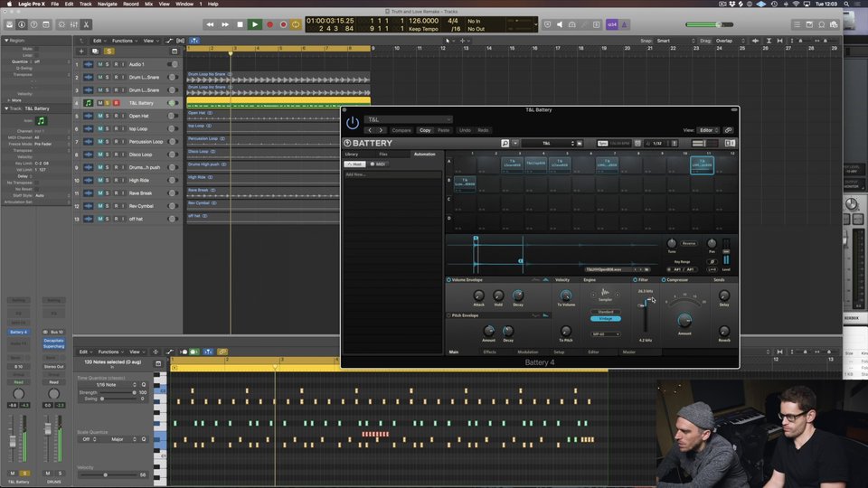The width and height of the screenshot is (868, 488).
Task: Switch to the Files tab in Battery
Action: 383,155
